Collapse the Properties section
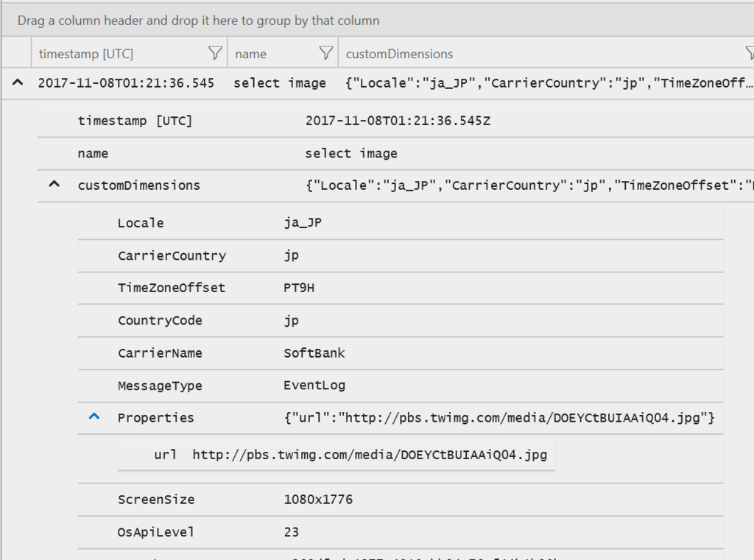This screenshot has height=560, width=754. click(x=94, y=417)
